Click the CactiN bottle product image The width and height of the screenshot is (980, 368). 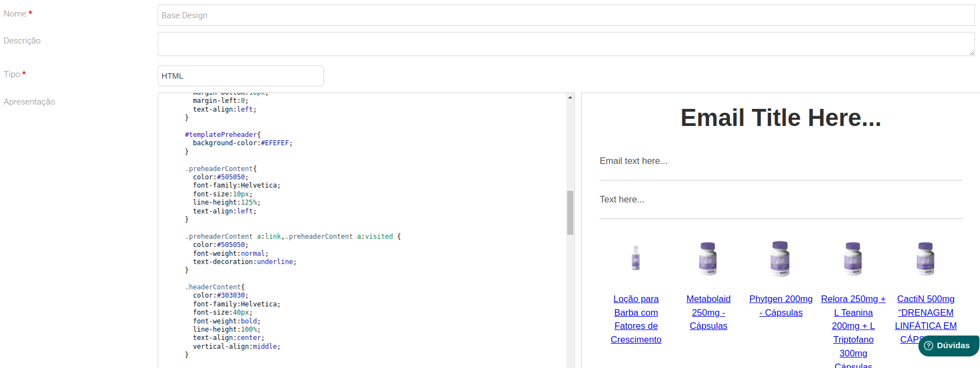926,258
